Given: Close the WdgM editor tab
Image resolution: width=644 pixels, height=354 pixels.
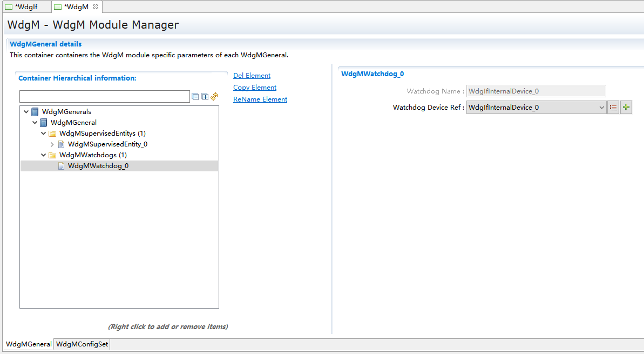Looking at the screenshot, I should [x=96, y=6].
